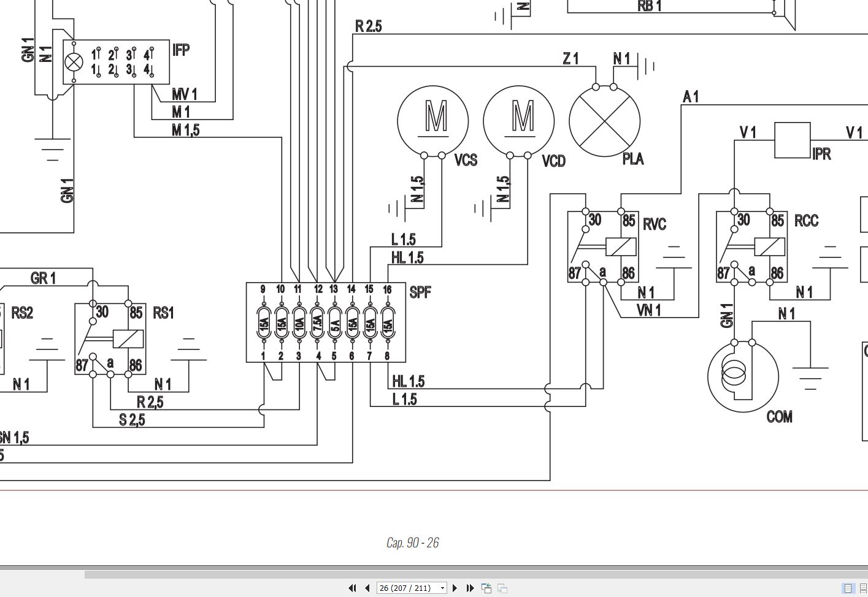Go to the next page
The height and width of the screenshot is (597, 868).
pyautogui.click(x=455, y=588)
